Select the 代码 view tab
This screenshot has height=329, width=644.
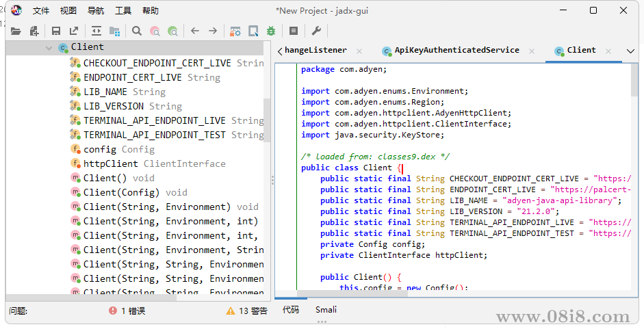(291, 310)
